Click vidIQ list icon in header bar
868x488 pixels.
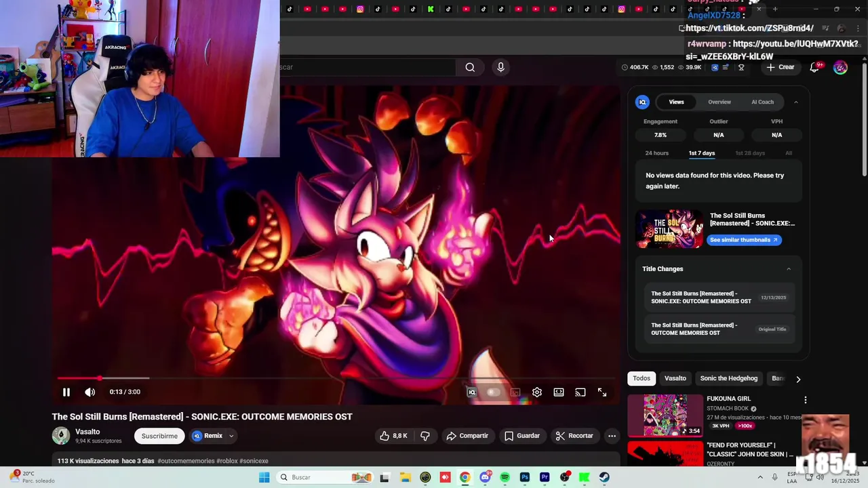point(726,67)
